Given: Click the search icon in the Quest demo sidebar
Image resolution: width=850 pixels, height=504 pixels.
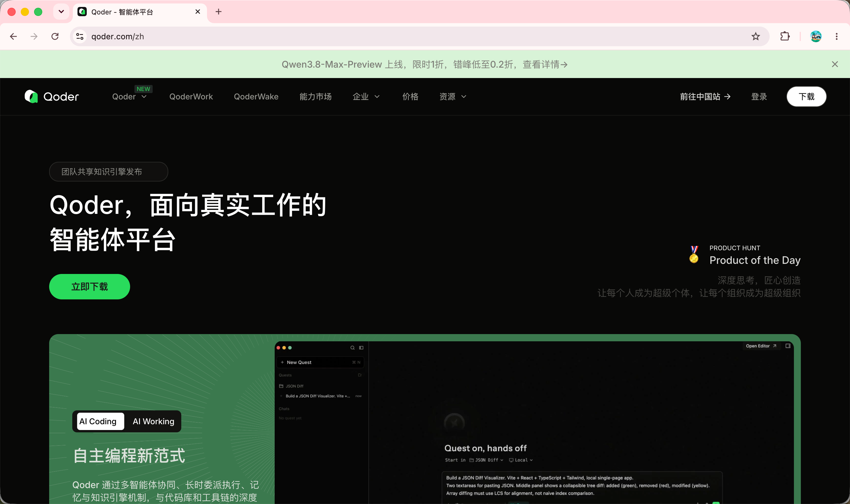Looking at the screenshot, I should tap(352, 348).
